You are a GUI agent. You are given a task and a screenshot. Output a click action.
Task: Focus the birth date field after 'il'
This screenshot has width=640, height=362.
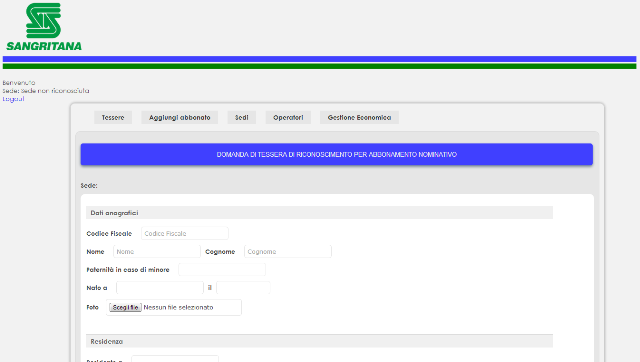point(243,288)
